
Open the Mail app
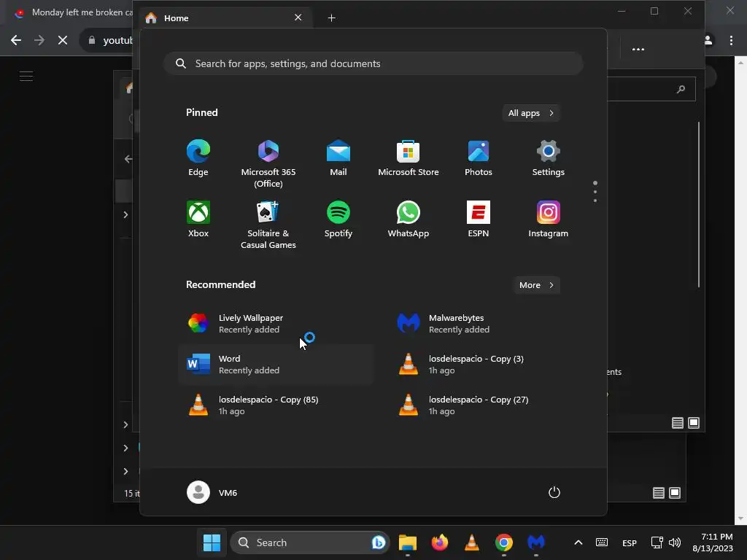338,158
